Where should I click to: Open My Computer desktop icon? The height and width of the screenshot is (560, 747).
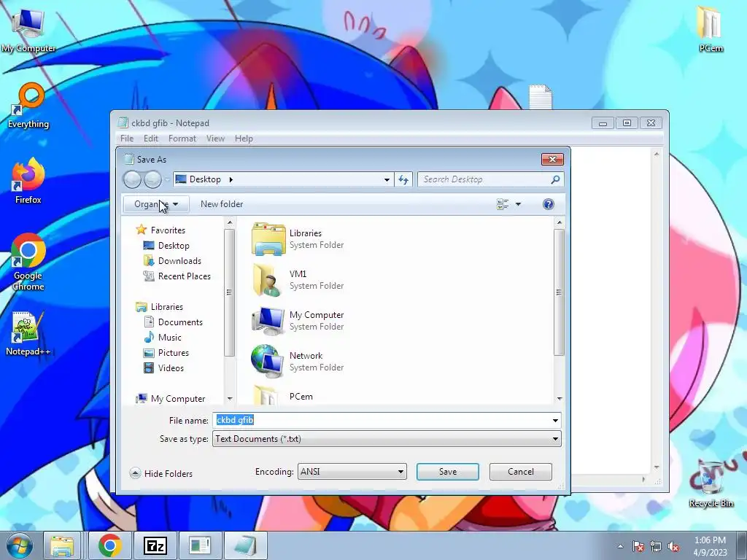(28, 29)
